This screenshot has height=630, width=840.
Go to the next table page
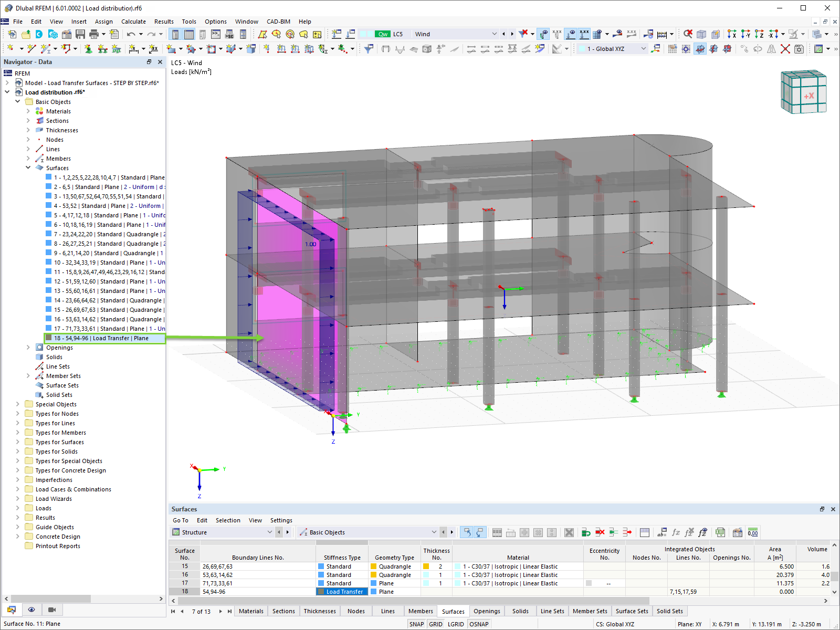[220, 612]
